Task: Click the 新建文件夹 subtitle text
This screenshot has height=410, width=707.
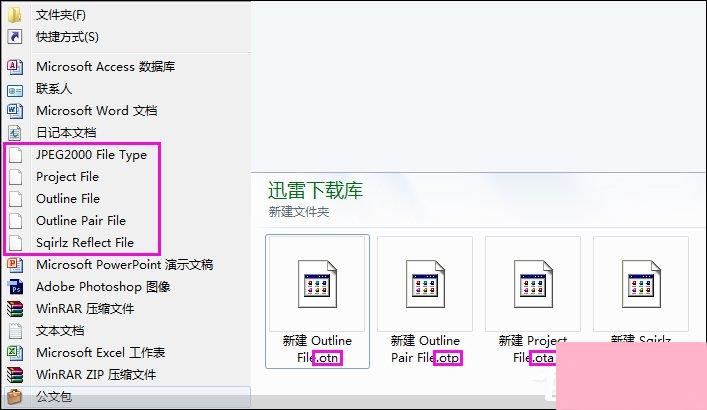Action: (x=298, y=212)
